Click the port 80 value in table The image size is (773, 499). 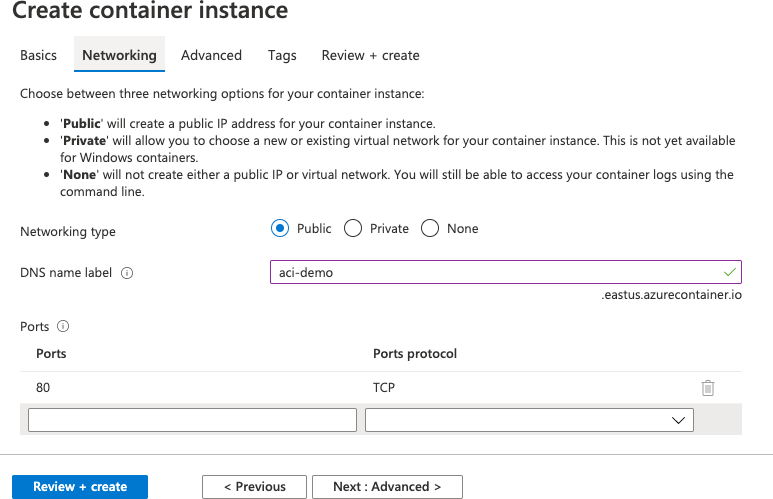click(x=44, y=388)
